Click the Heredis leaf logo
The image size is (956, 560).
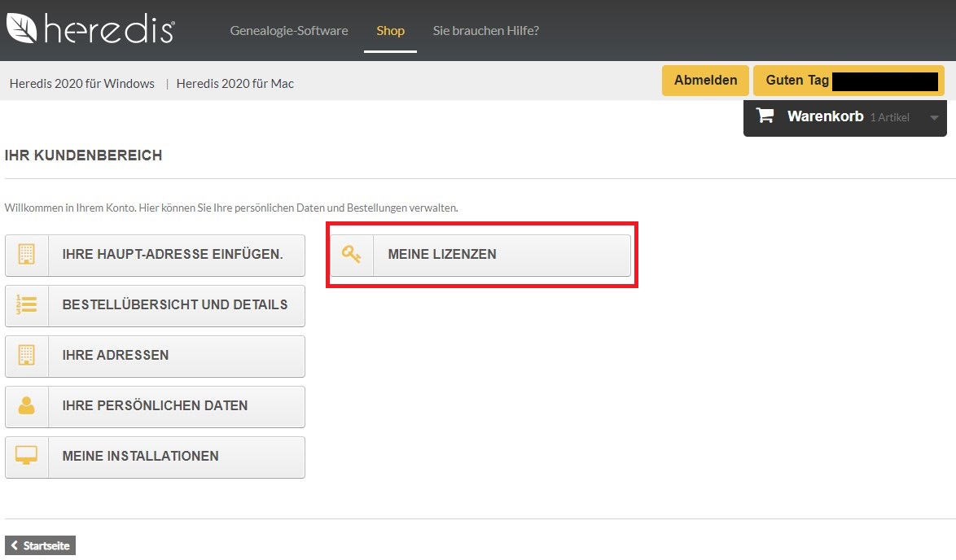click(x=23, y=28)
